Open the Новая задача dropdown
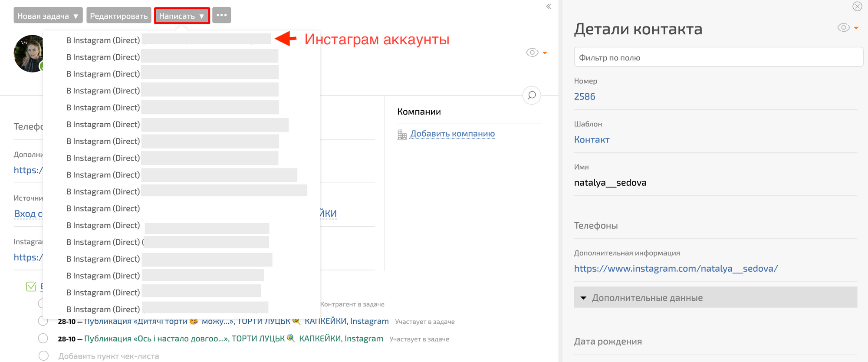 point(48,16)
